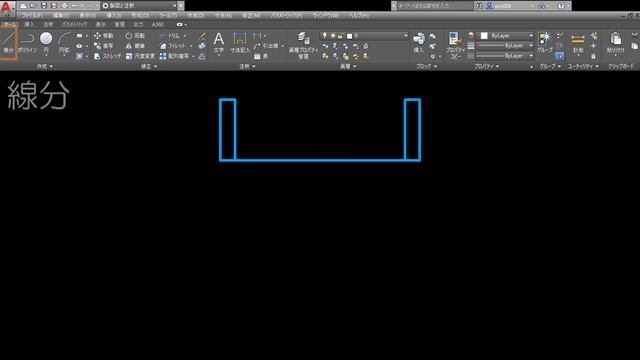Switch to the 挿入 ribbon tab

(29, 24)
